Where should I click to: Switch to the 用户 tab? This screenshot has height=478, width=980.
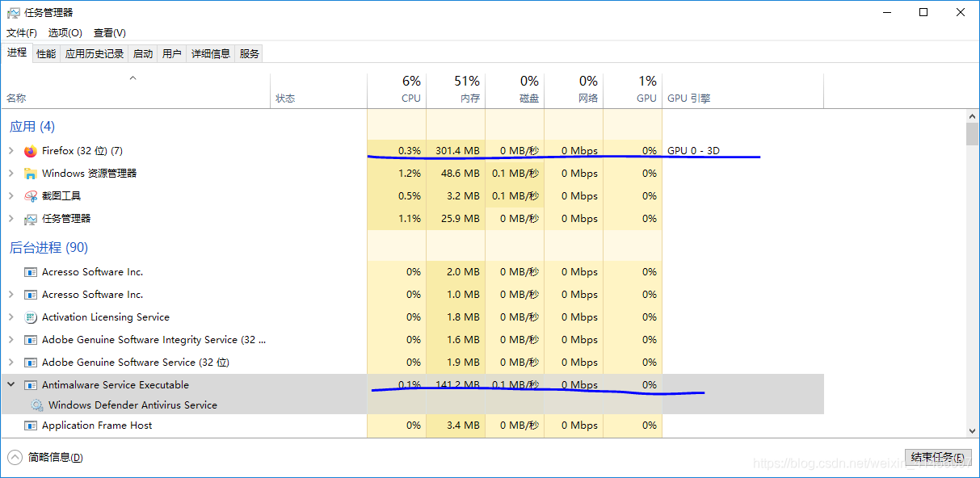tap(172, 53)
